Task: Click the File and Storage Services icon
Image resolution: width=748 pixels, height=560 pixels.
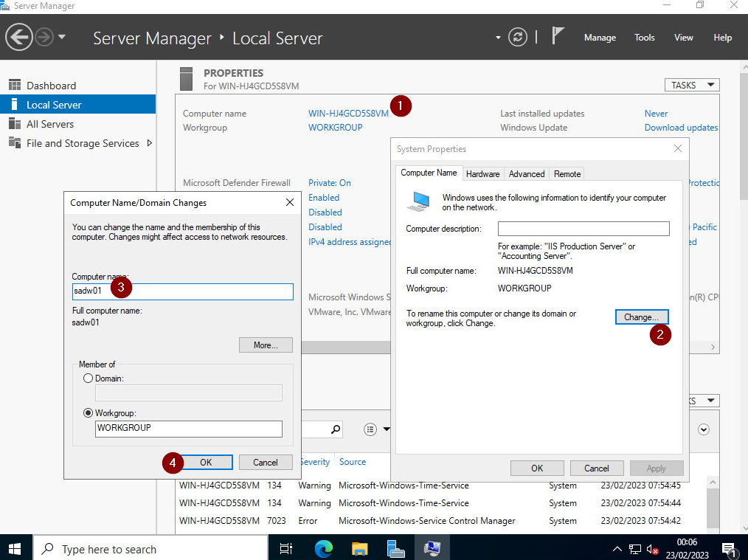Action: pos(15,142)
